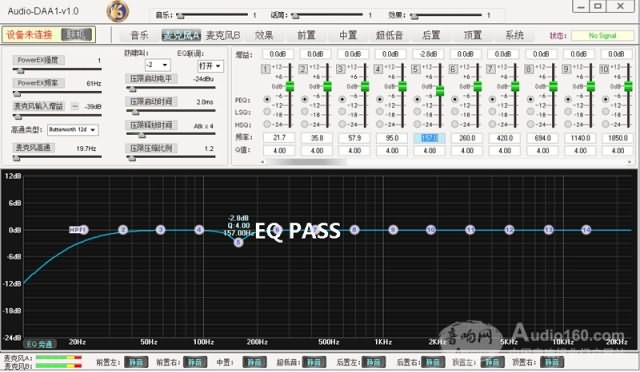Select EQ node 14 on the graph
640x372 pixels.
coord(586,230)
